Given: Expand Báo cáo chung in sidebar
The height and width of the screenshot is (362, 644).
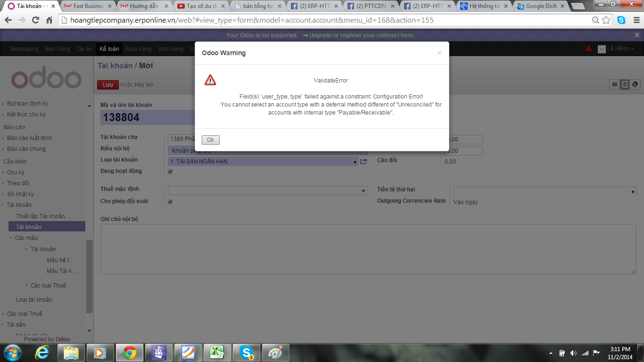Looking at the screenshot, I should 26,149.
